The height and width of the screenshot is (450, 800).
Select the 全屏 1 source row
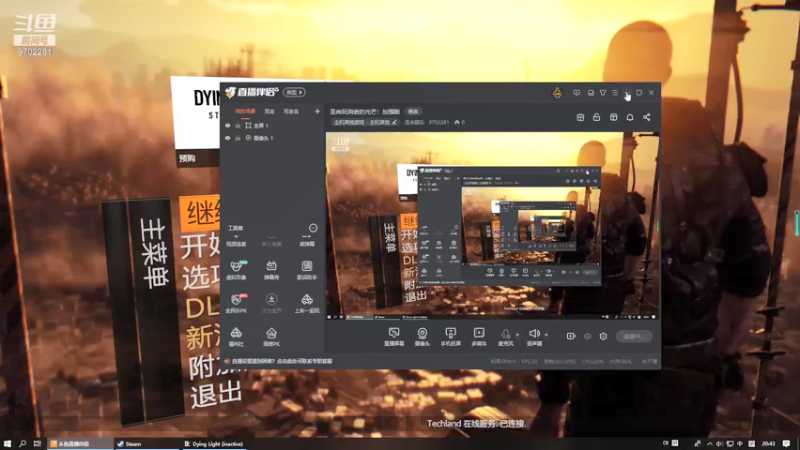click(272, 126)
